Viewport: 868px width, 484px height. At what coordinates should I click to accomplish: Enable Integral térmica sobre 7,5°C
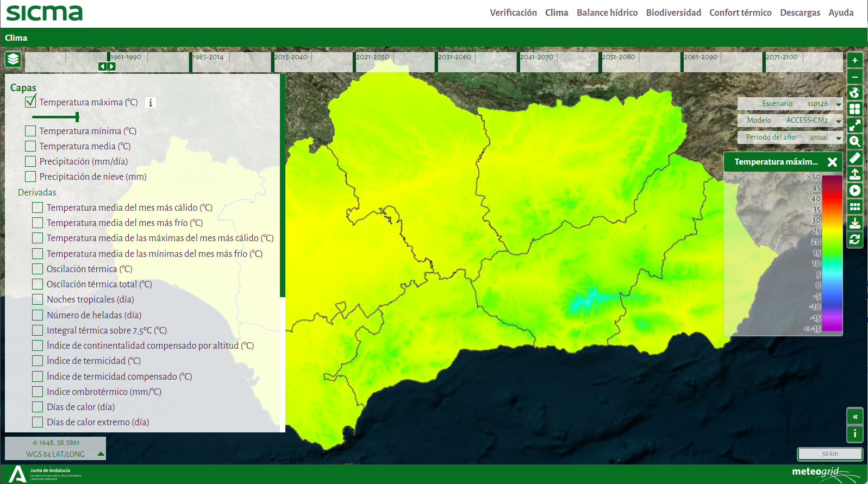[x=38, y=330]
